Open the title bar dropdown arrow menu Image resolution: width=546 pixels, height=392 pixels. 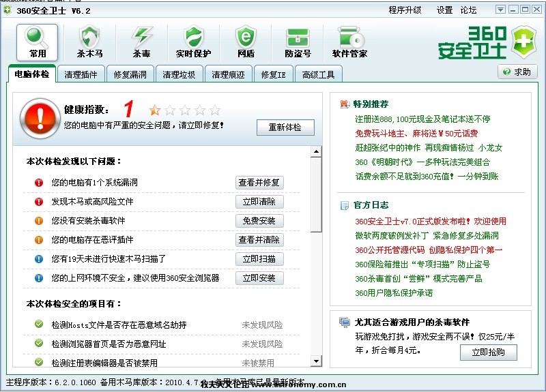tap(500, 10)
